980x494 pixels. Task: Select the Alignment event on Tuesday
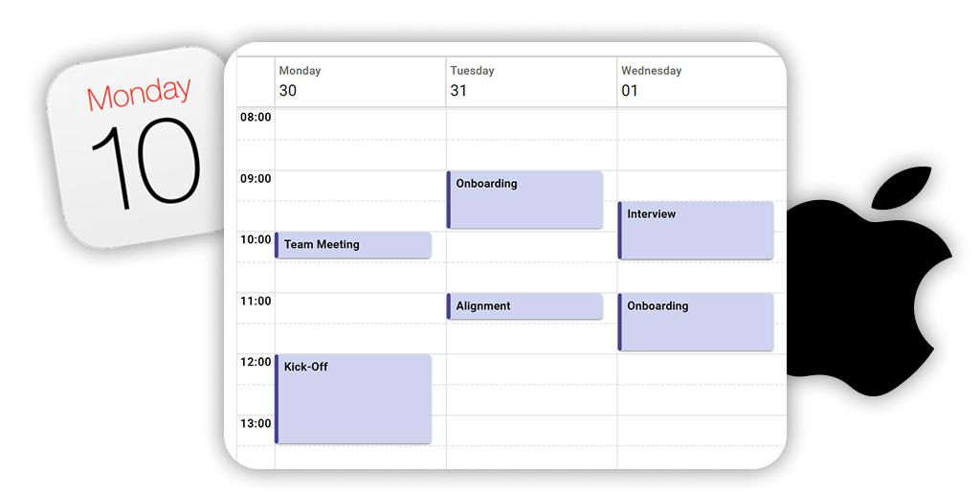[x=525, y=306]
